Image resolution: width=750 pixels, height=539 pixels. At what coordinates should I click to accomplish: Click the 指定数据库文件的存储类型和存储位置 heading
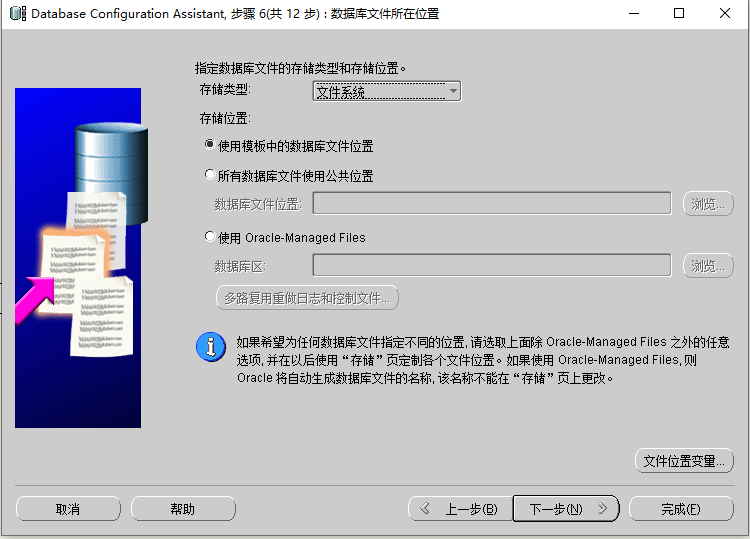[300, 68]
